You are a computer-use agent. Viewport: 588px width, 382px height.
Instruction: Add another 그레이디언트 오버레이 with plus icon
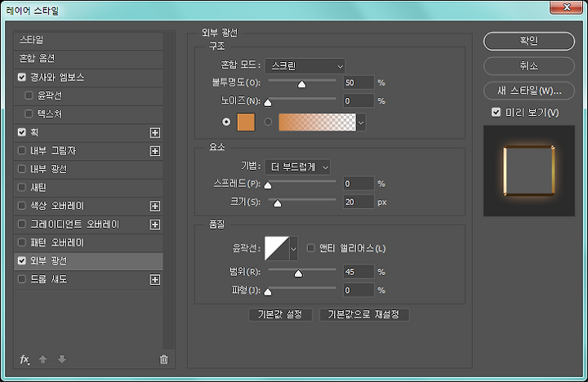point(155,224)
